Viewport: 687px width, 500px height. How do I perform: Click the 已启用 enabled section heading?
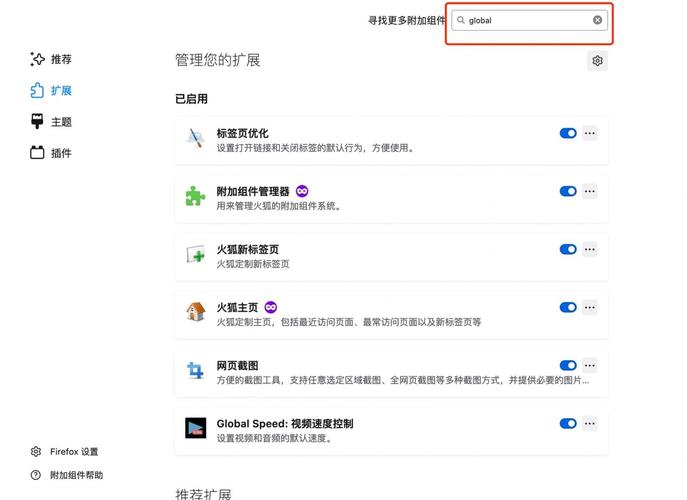(x=191, y=99)
